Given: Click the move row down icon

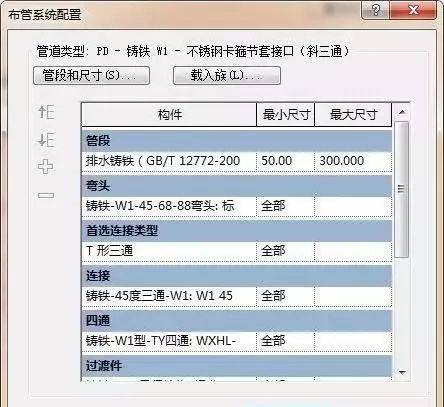Looking at the screenshot, I should click(x=46, y=140).
